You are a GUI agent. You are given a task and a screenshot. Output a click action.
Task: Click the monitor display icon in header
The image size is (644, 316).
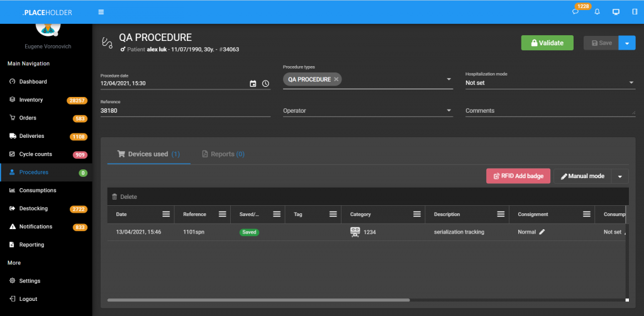(616, 12)
